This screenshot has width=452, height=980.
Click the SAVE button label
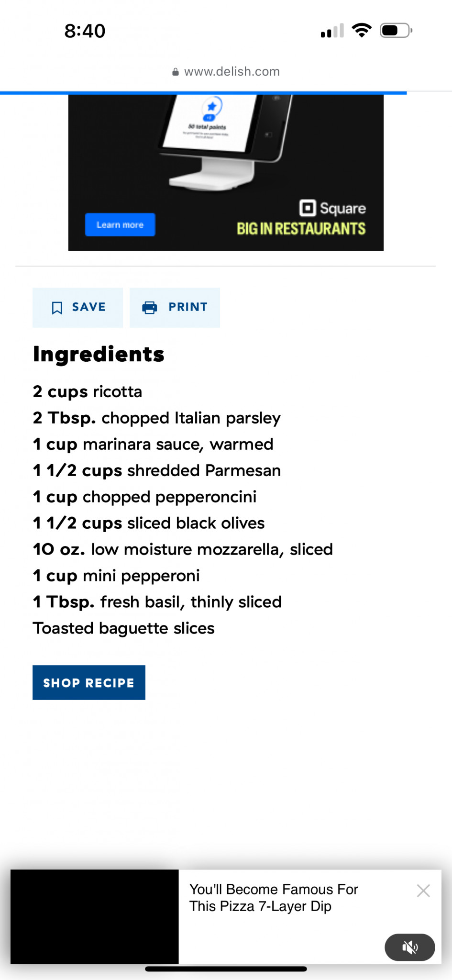[x=89, y=307]
